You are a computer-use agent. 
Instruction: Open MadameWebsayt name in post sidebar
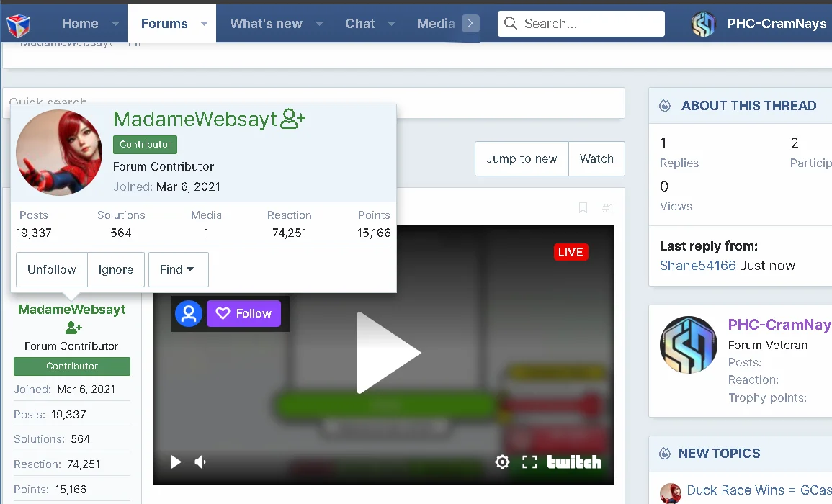(71, 310)
